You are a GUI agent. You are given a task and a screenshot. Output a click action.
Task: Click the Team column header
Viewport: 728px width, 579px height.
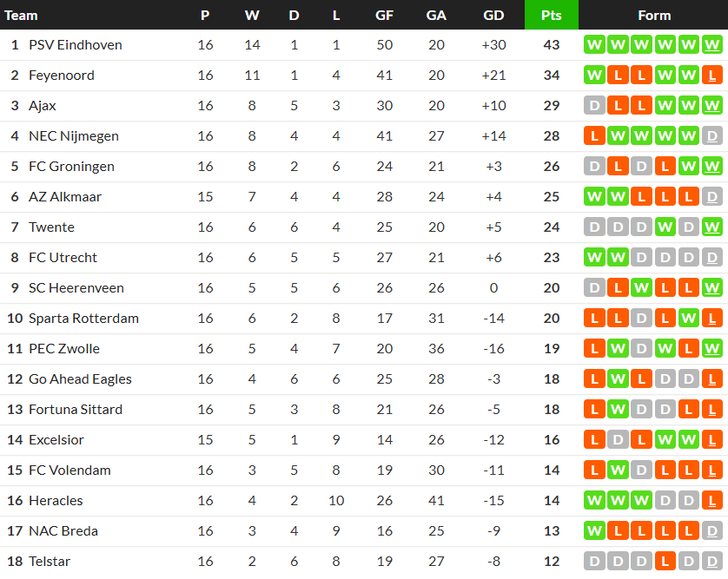pos(21,15)
